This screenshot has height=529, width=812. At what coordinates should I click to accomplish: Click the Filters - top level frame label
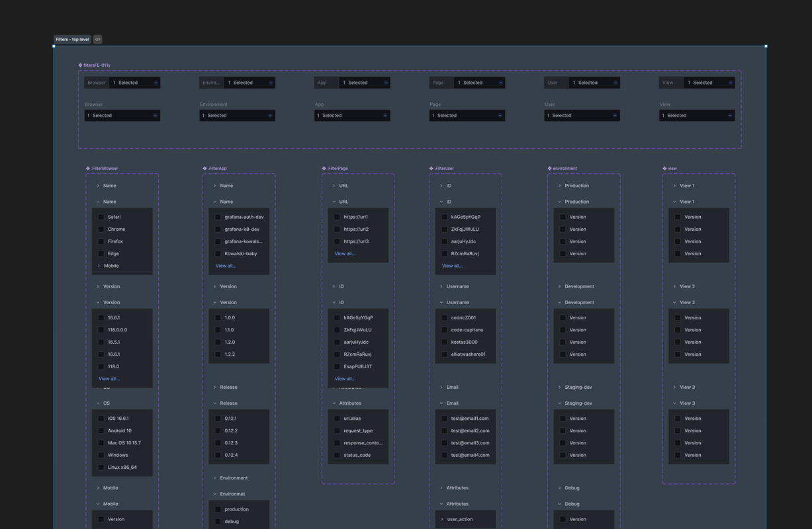pos(72,40)
